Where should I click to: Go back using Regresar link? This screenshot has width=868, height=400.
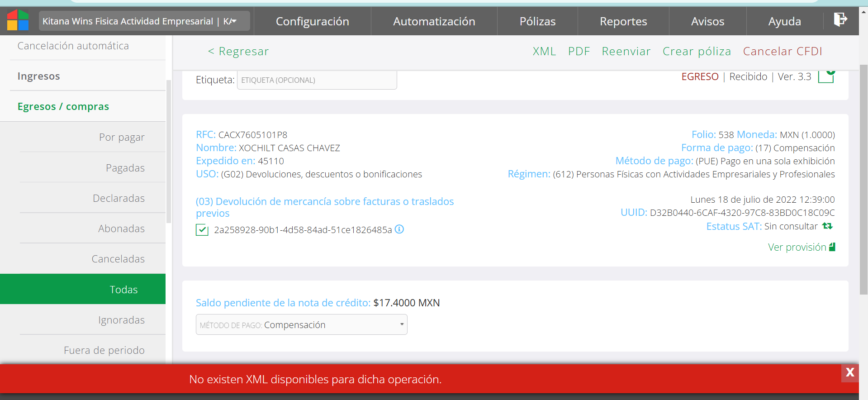[238, 52]
